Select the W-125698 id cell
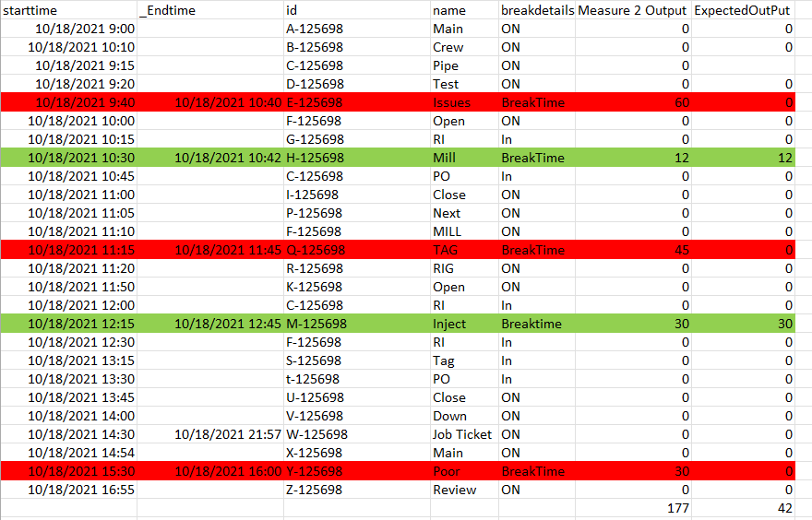The height and width of the screenshot is (520, 812). point(357,434)
